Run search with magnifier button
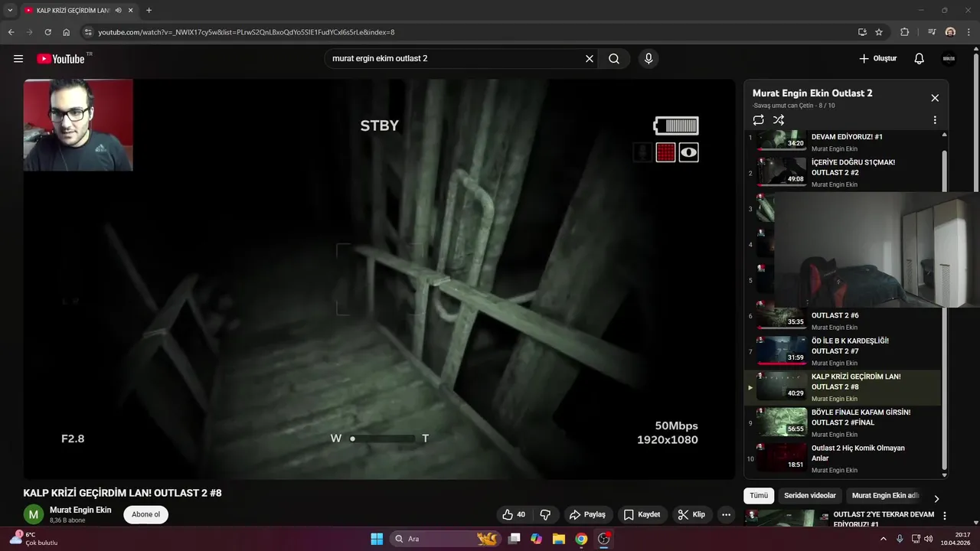Screen dimensions: 980x551 tap(614, 59)
